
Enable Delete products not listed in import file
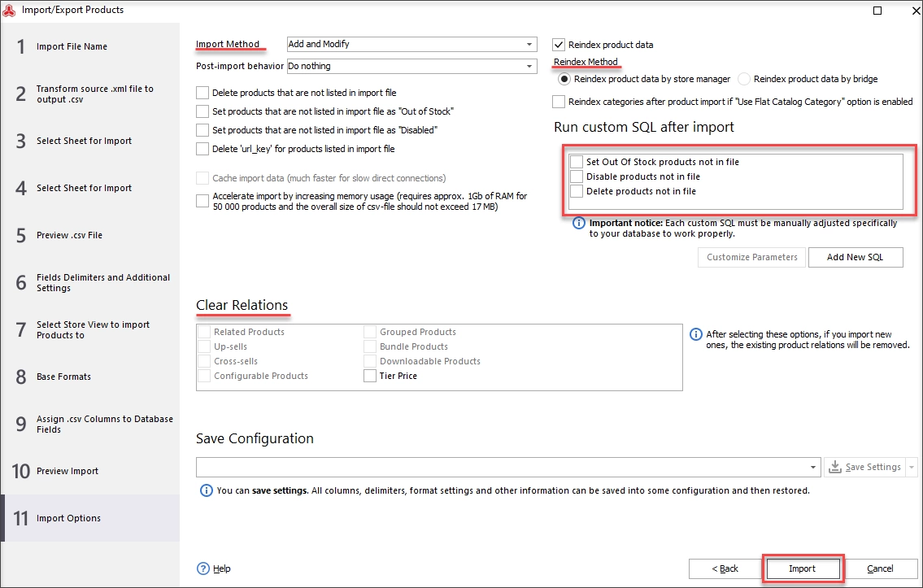coord(202,93)
